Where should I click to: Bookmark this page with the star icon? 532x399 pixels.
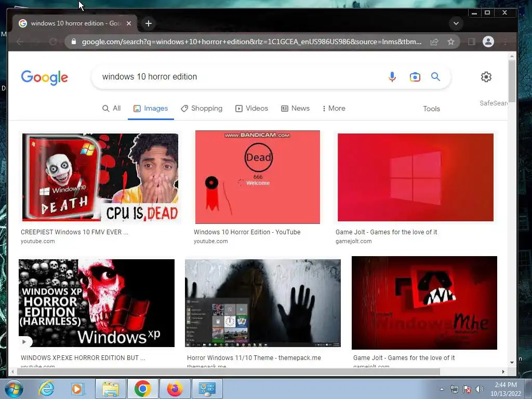[x=450, y=42]
